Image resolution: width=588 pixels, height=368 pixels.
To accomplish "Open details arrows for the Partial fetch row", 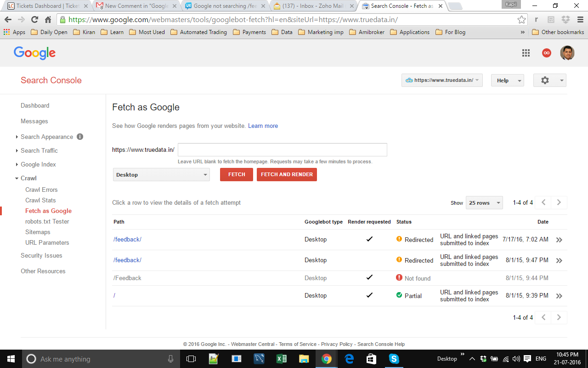I will point(559,296).
